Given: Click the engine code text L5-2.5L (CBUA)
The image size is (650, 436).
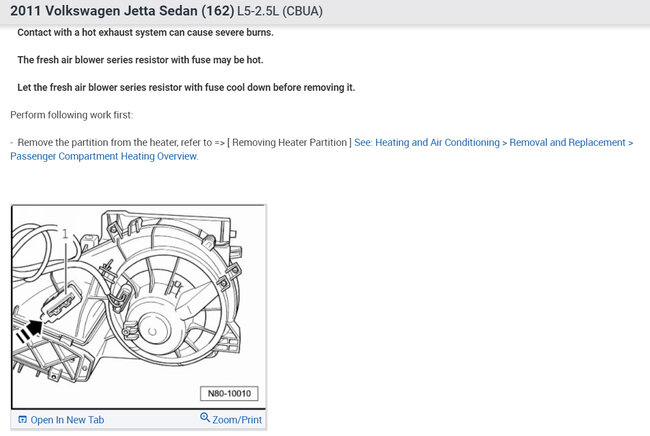Looking at the screenshot, I should point(280,11).
